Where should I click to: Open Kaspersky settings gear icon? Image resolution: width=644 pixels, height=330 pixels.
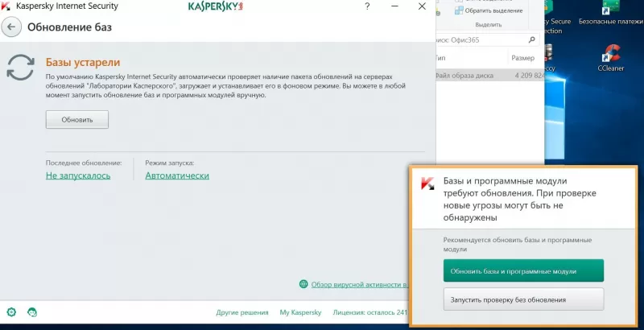click(x=11, y=312)
